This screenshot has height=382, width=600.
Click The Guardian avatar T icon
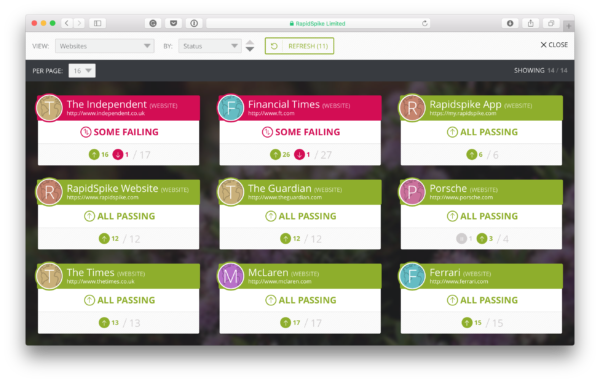(x=231, y=192)
